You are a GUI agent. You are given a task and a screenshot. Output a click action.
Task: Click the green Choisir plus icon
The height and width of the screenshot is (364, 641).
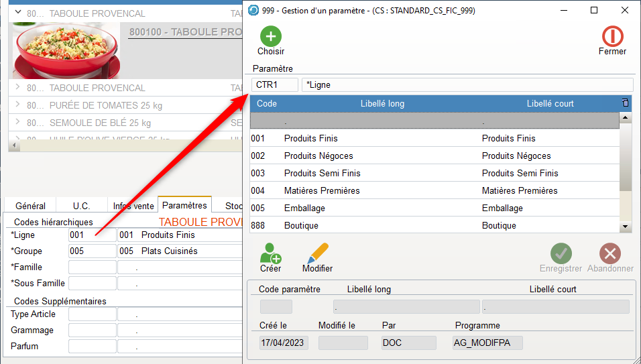click(270, 36)
